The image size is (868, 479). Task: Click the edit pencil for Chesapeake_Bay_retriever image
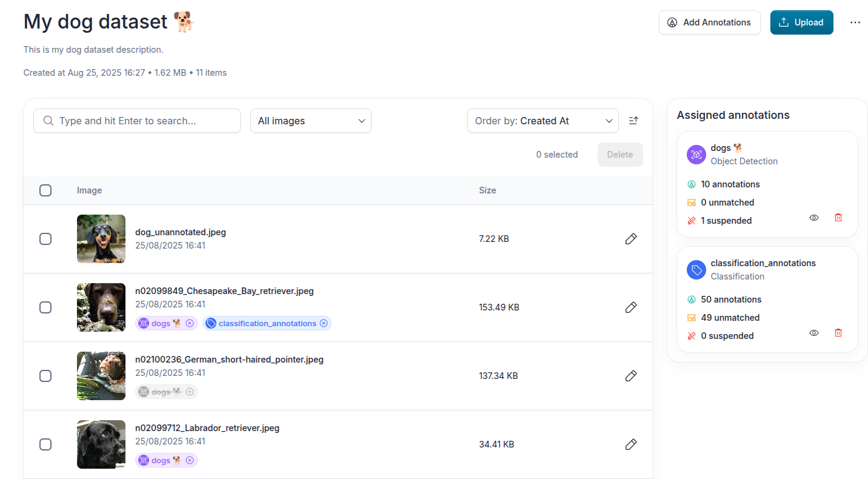630,307
